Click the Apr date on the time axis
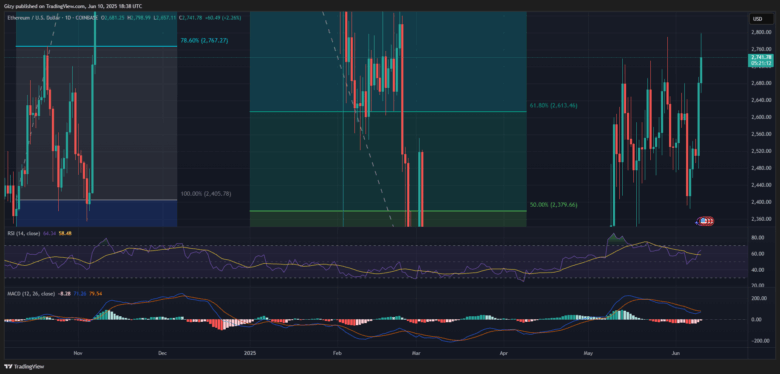Viewport: 780px width, 374px height. 503,353
